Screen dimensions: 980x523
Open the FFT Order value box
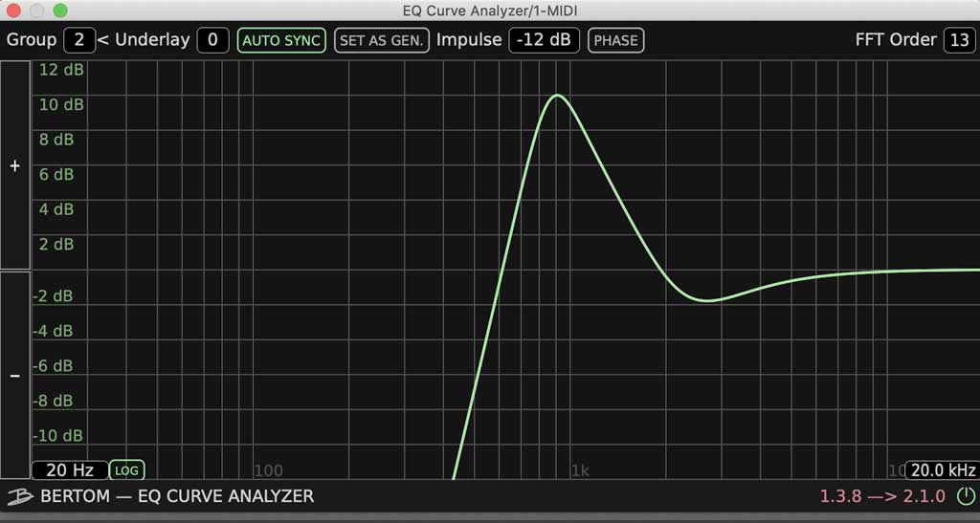[958, 41]
